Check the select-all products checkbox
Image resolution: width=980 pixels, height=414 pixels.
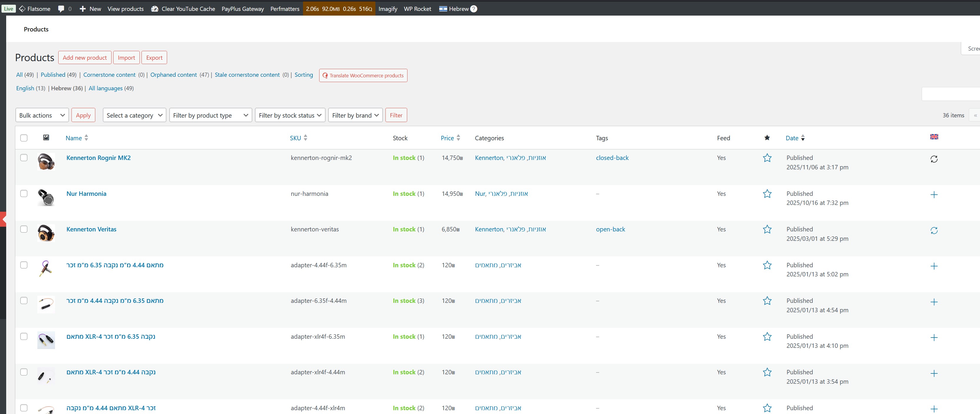coord(24,138)
